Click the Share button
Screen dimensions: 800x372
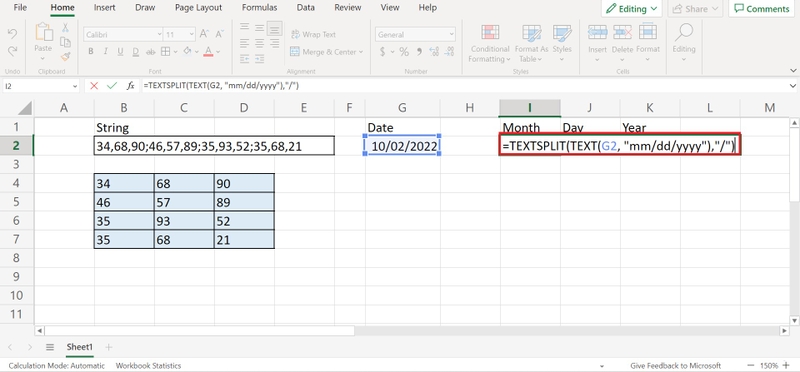[x=694, y=9]
